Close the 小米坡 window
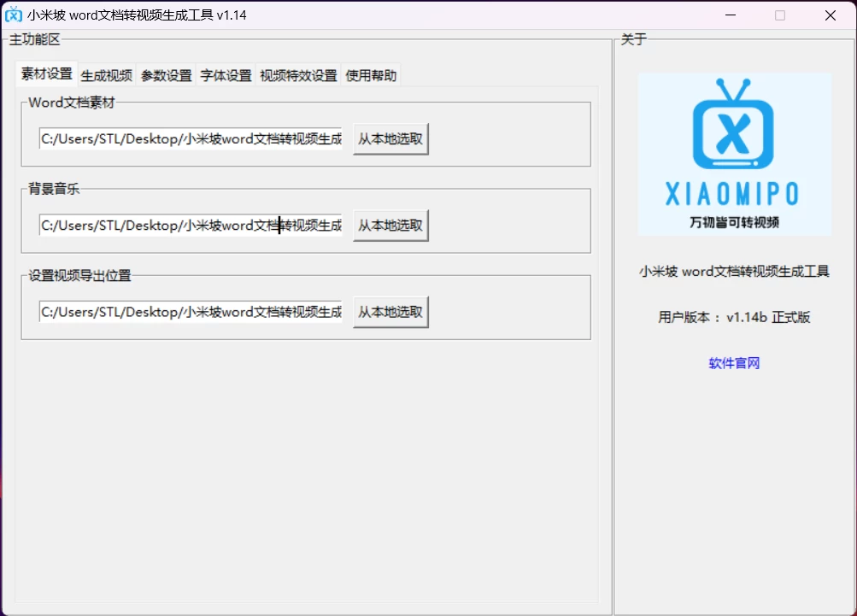Image resolution: width=857 pixels, height=616 pixels. [831, 15]
